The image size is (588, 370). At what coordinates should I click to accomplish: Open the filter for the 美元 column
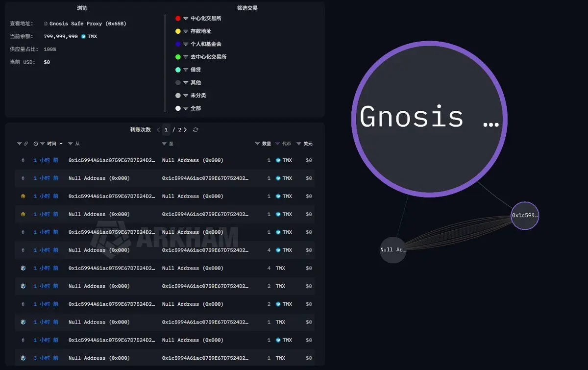[x=299, y=144]
